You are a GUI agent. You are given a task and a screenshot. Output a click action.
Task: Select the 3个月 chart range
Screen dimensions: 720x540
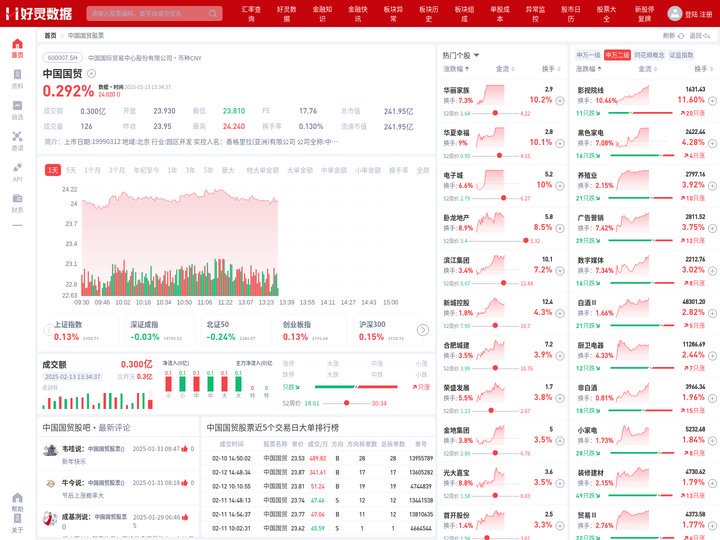click(x=117, y=170)
